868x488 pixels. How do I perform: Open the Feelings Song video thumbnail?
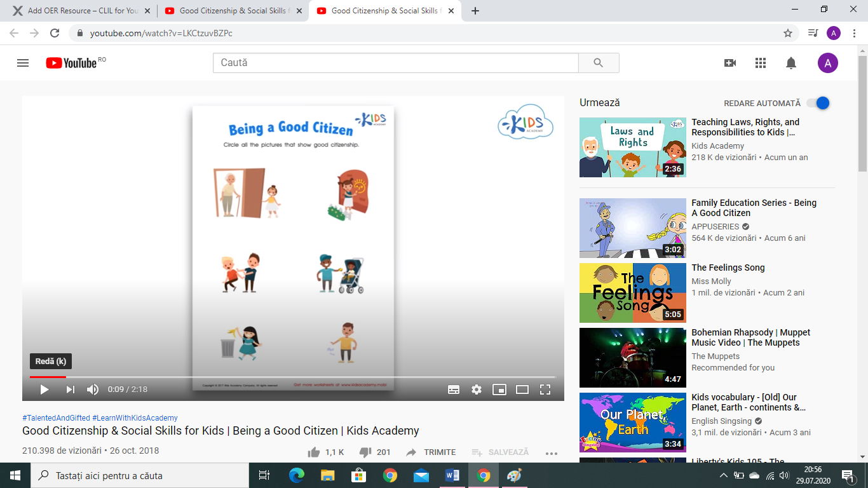pos(632,293)
